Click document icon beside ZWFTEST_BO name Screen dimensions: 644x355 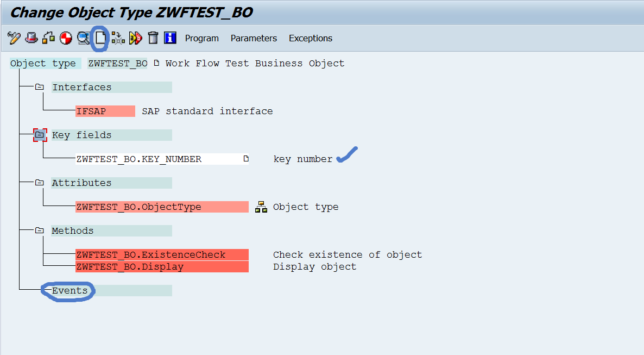(x=156, y=63)
